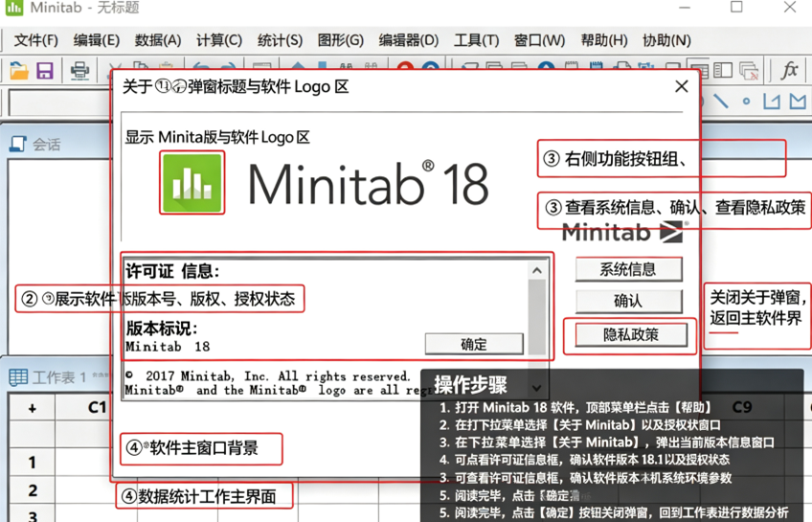Click the Minitab app icon in title bar
This screenshot has width=812, height=522.
pyautogui.click(x=14, y=8)
